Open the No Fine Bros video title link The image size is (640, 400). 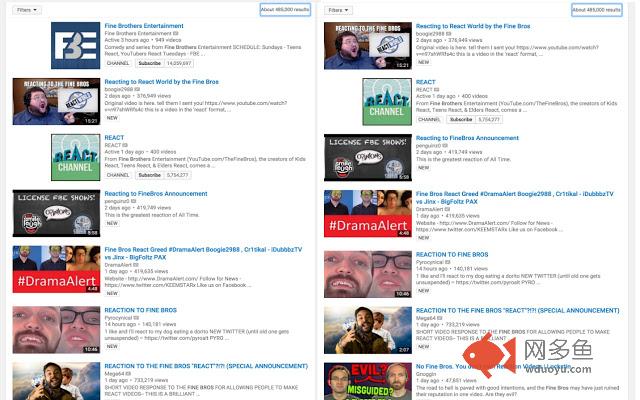click(493, 367)
